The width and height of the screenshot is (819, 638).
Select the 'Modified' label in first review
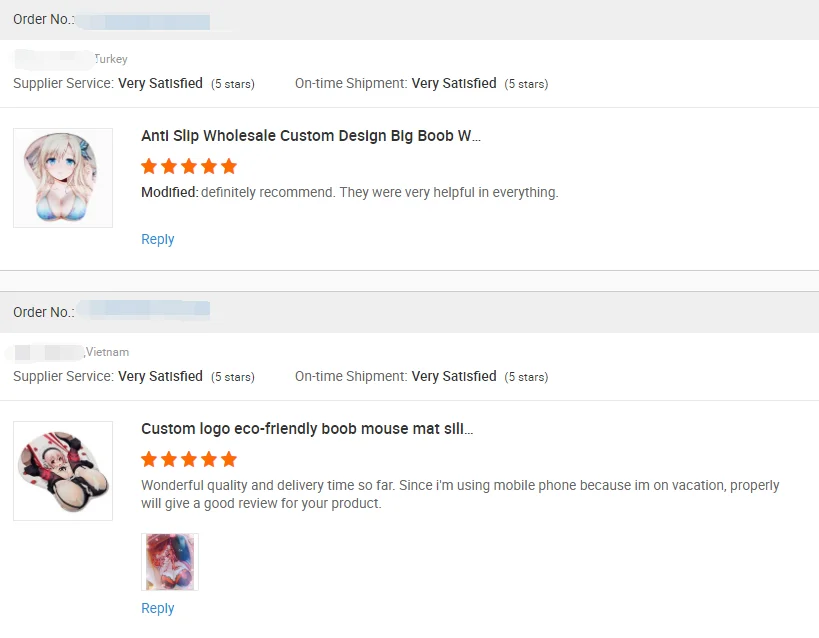click(x=168, y=192)
